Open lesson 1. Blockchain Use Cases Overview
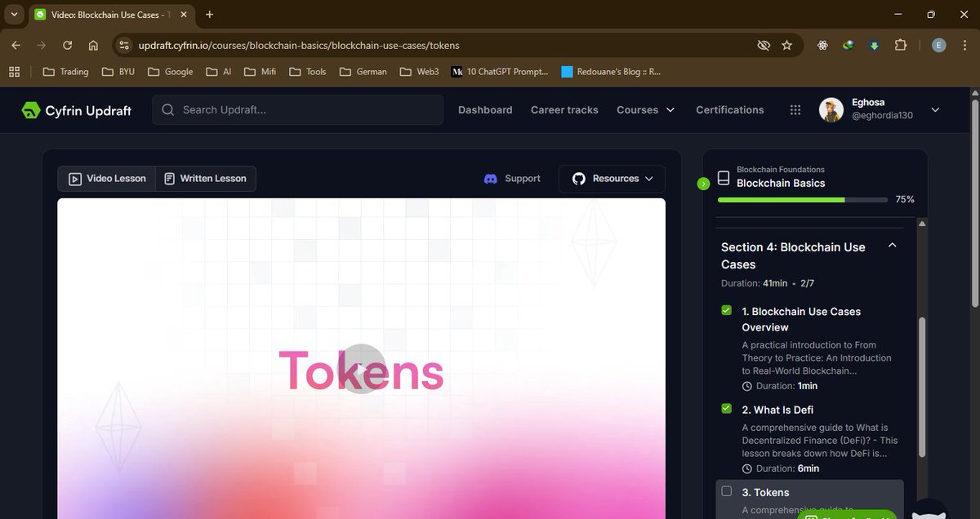 [801, 319]
